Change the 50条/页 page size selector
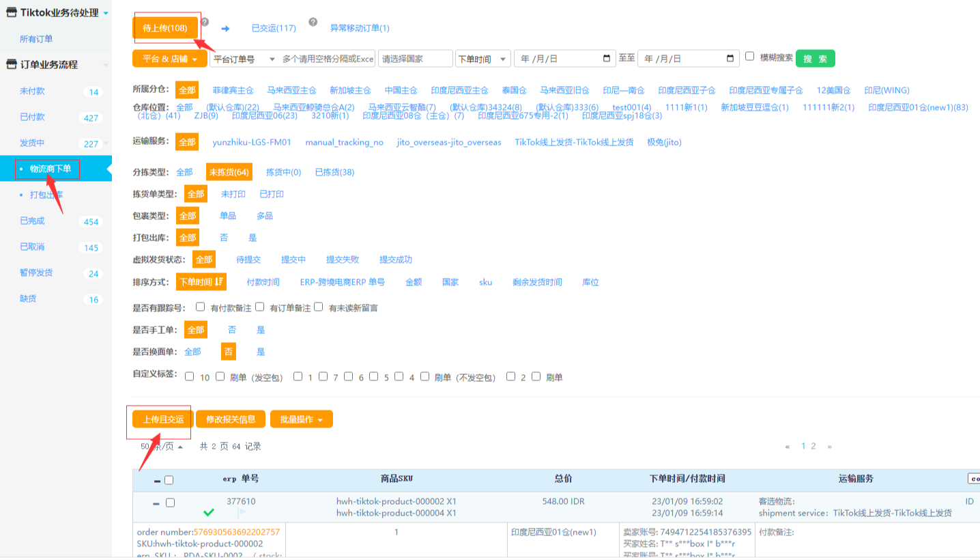980x560 pixels. click(162, 447)
